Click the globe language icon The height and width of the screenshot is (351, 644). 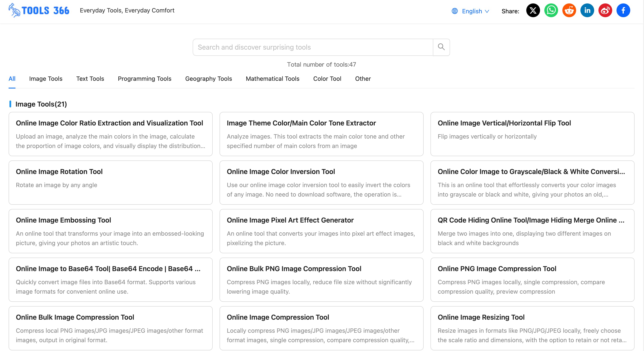pos(455,11)
